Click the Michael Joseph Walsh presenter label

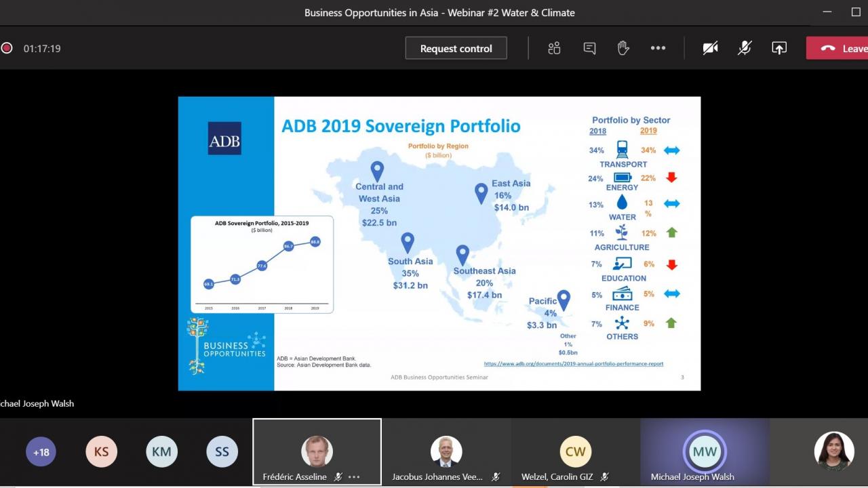coord(37,403)
